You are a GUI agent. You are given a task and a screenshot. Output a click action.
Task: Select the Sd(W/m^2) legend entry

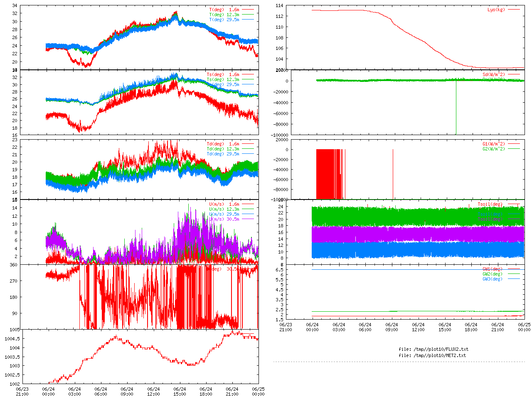coord(493,74)
